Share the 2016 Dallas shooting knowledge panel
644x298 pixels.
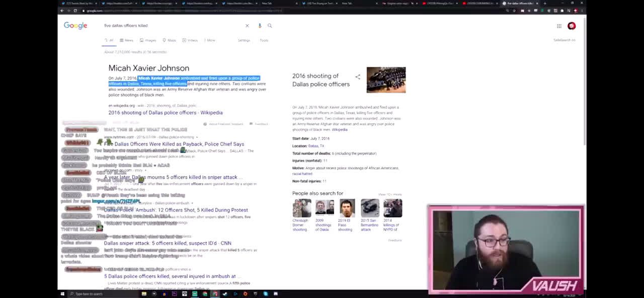click(358, 77)
